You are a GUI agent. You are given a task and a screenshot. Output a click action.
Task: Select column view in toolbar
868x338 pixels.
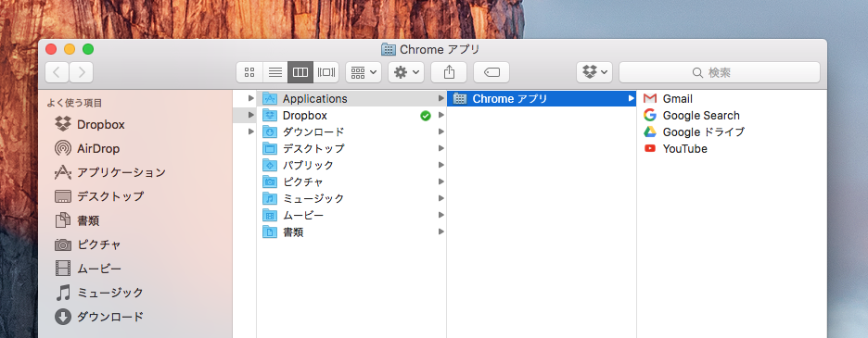coord(300,72)
